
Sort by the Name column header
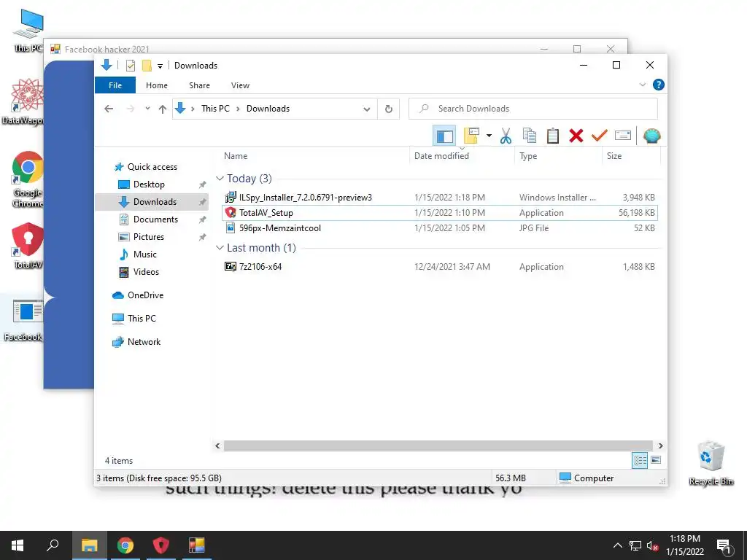pyautogui.click(x=236, y=156)
